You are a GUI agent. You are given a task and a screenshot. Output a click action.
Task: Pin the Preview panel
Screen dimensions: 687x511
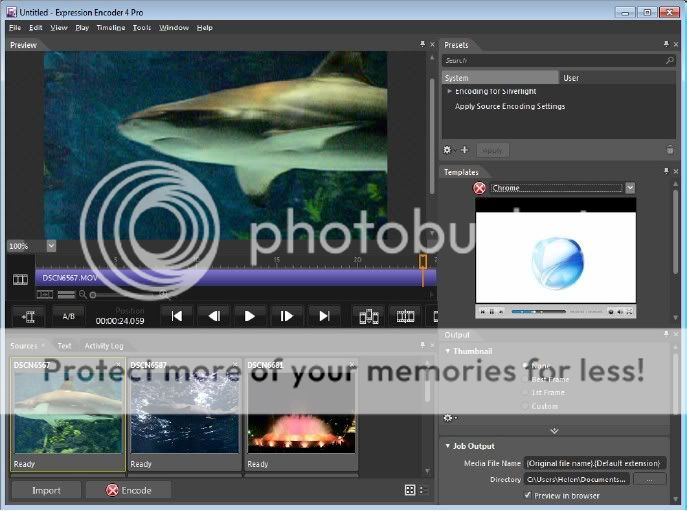point(422,44)
